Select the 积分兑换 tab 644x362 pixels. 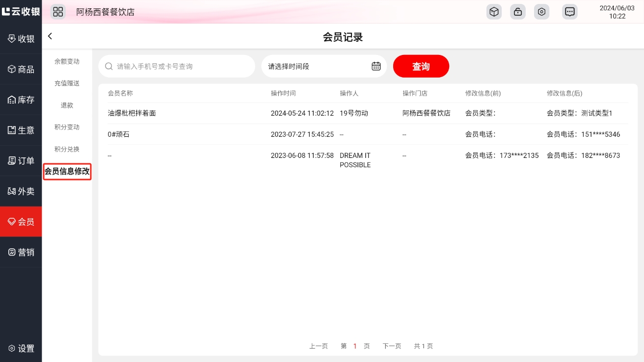(67, 149)
